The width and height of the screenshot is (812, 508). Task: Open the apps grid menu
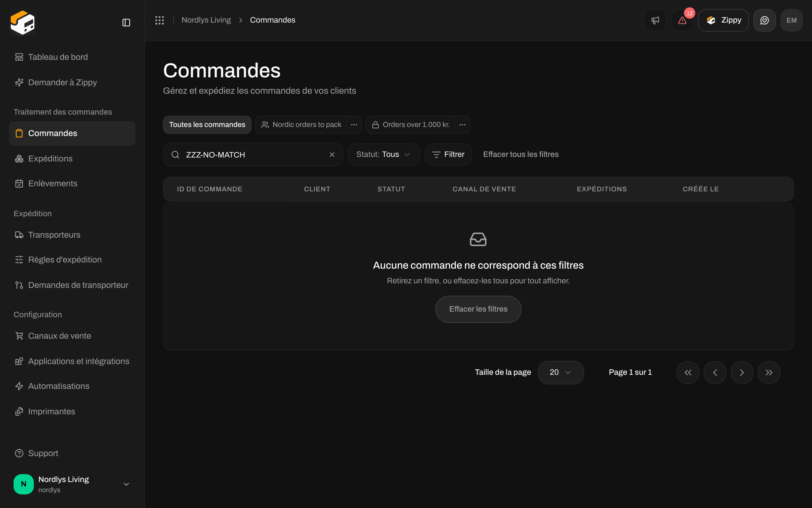pyautogui.click(x=159, y=20)
